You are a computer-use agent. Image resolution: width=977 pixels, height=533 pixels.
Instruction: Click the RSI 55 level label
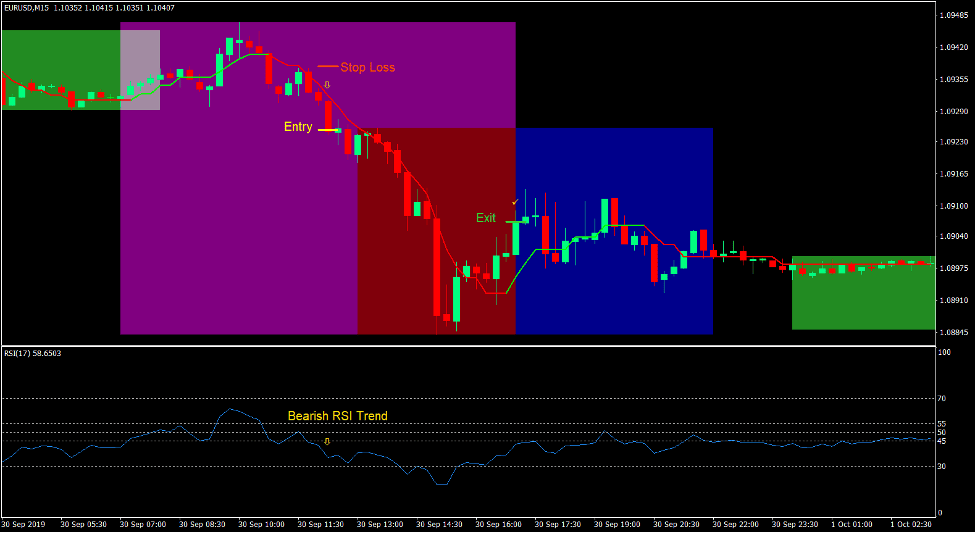tap(941, 424)
